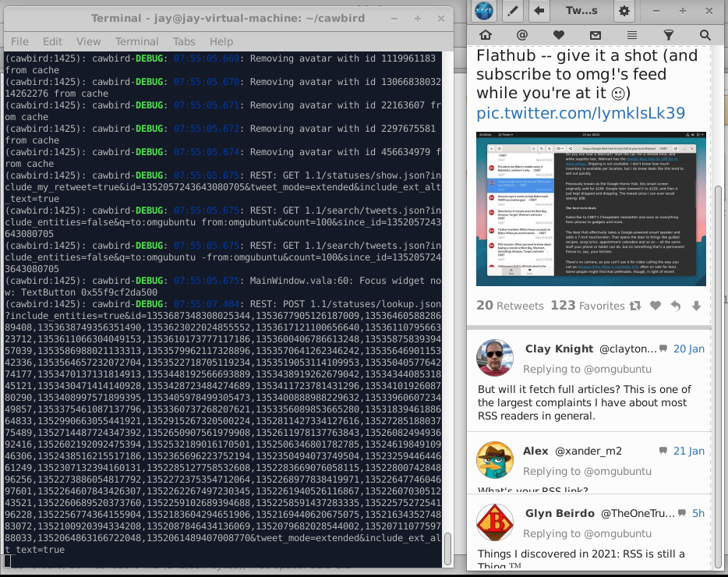Open the account avatar button

tap(484, 11)
